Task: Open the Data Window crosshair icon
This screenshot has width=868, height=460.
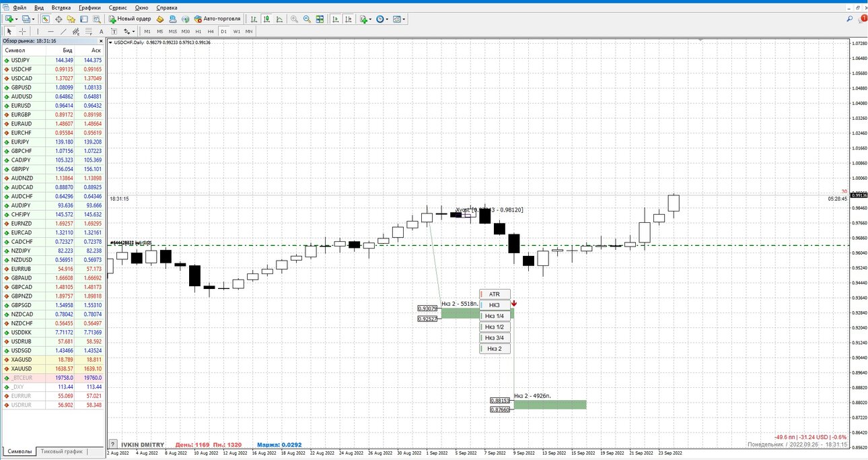Action: 59,19
